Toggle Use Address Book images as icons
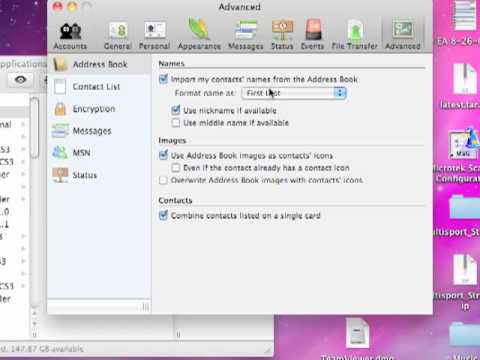 (x=163, y=155)
